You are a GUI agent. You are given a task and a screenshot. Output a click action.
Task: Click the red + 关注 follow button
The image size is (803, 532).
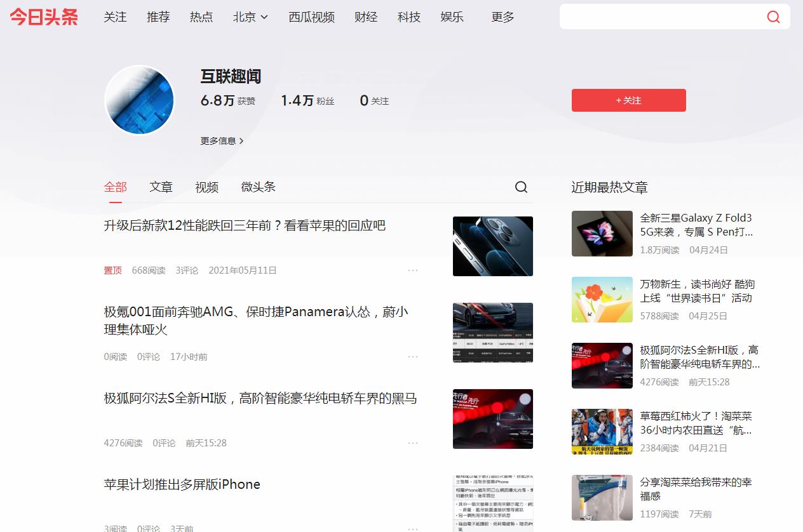tap(629, 100)
